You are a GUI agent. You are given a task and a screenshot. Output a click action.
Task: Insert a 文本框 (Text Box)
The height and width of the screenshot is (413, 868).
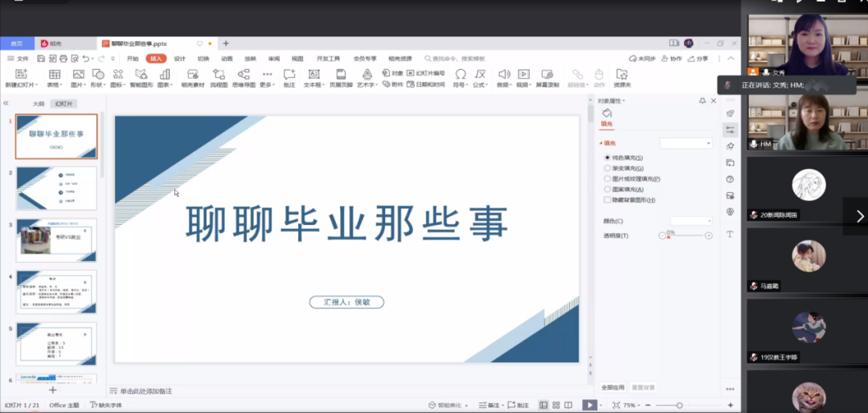(312, 75)
